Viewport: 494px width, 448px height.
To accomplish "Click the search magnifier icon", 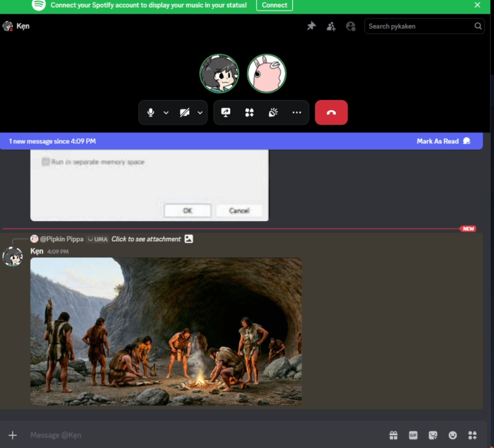I will pyautogui.click(x=477, y=26).
